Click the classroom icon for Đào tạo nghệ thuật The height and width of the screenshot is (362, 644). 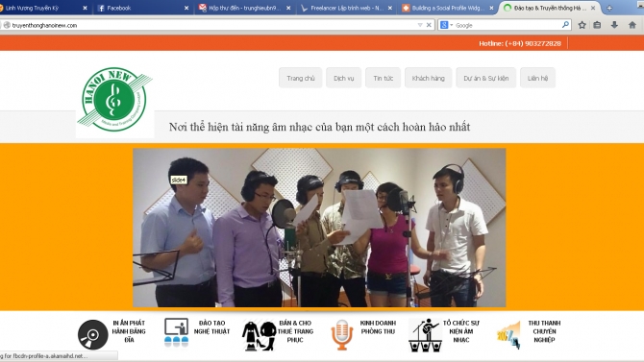[x=176, y=332]
